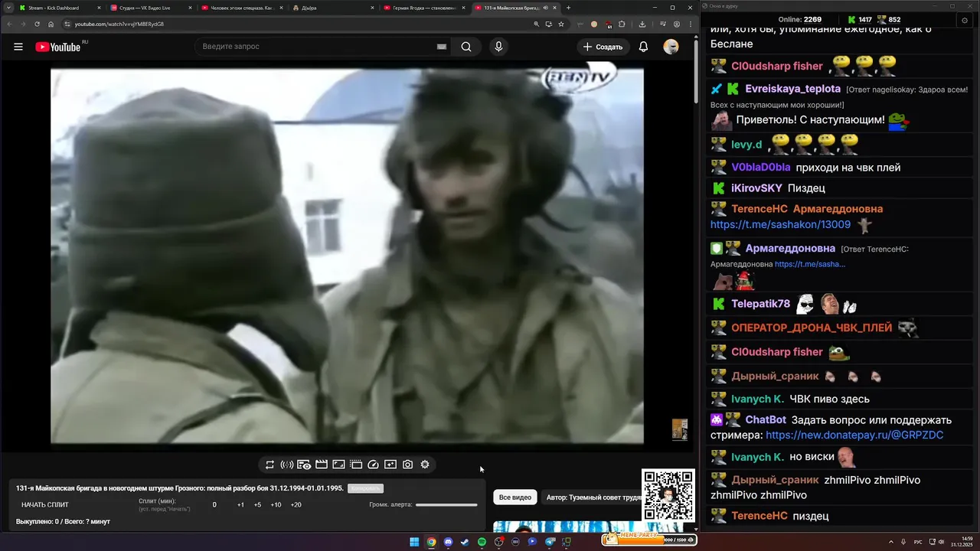Open the new.donatepay.ru/@GRPZDC link
The height and width of the screenshot is (551, 980).
click(854, 435)
